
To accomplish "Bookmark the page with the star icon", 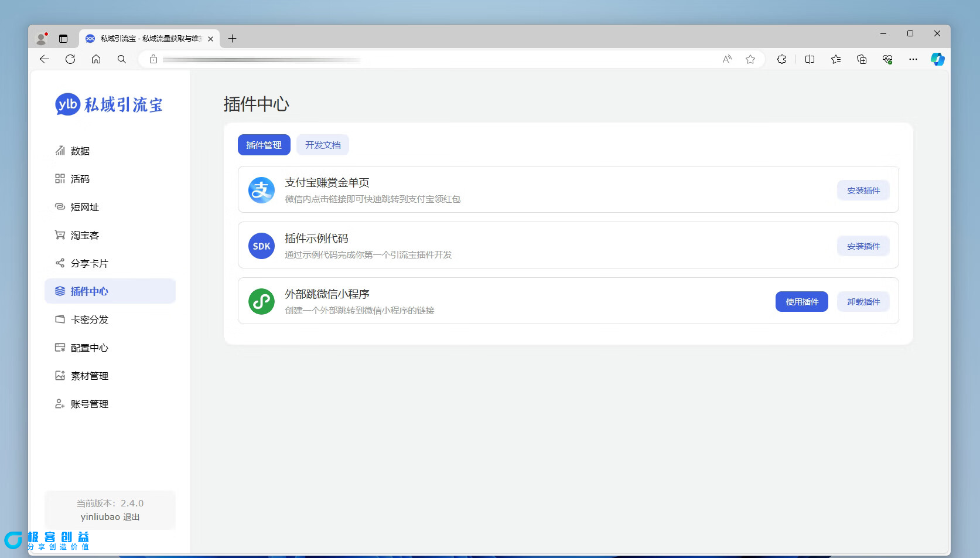I will tap(750, 59).
